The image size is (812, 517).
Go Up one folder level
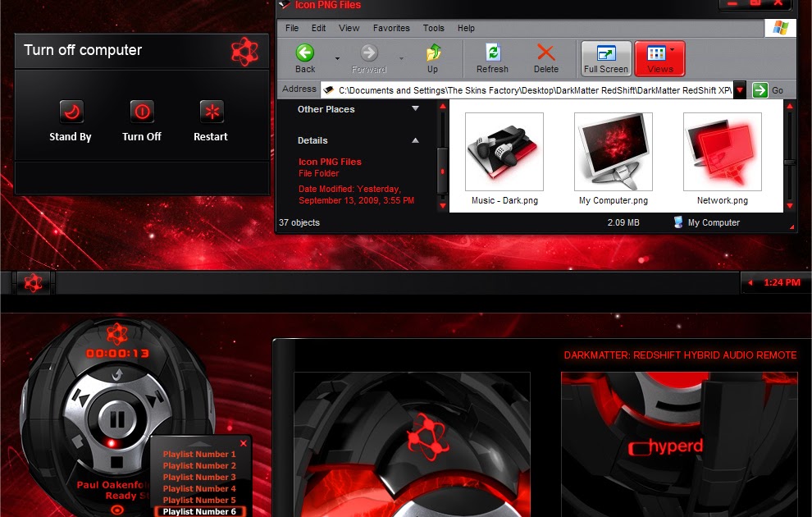click(x=433, y=58)
